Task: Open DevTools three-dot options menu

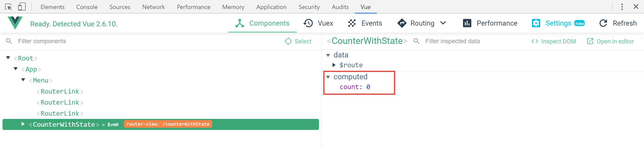Action: (x=622, y=7)
